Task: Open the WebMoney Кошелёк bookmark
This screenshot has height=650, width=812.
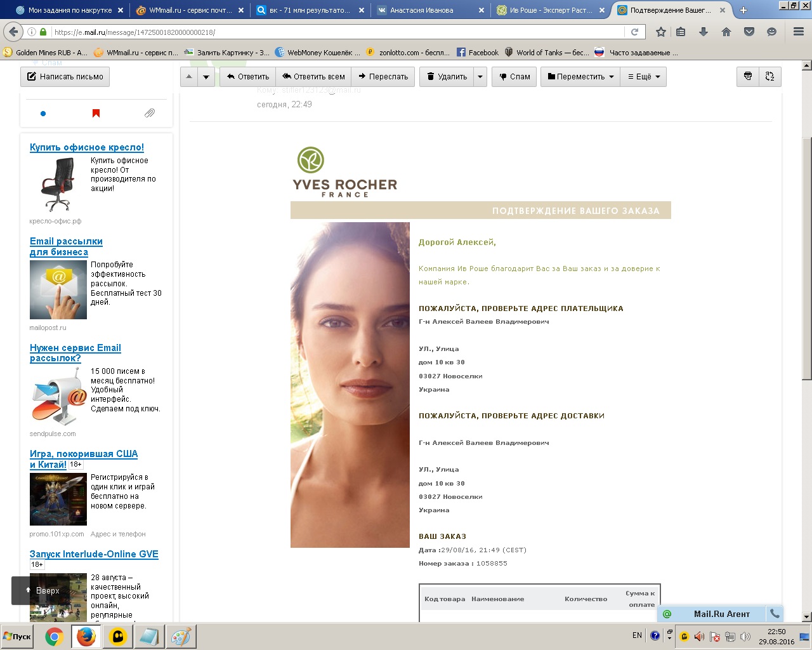Action: coord(317,53)
